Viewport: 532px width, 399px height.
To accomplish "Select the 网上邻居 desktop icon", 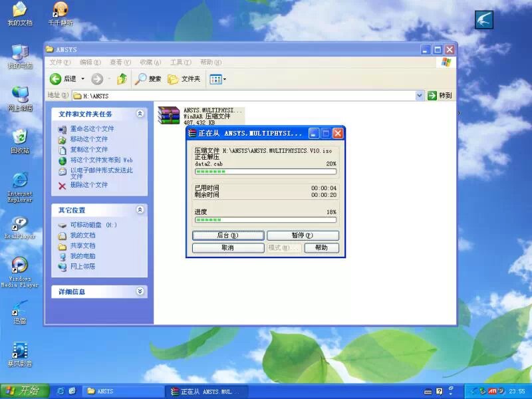I will (x=20, y=98).
